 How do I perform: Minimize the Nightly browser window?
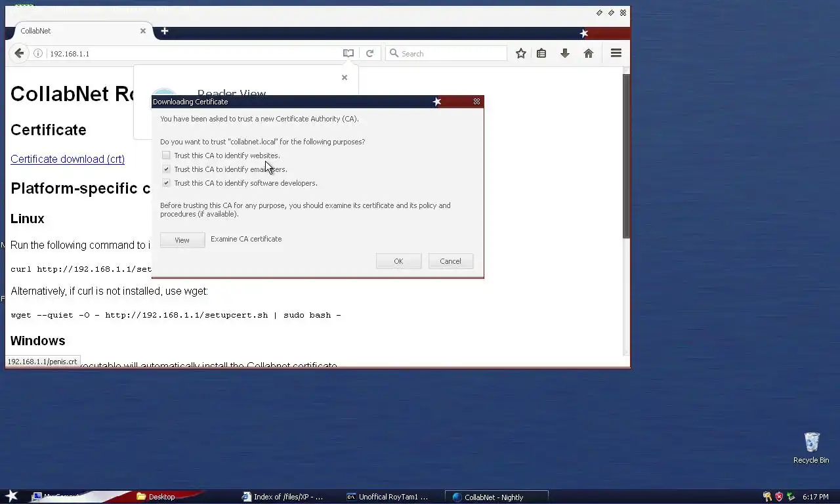pyautogui.click(x=599, y=12)
